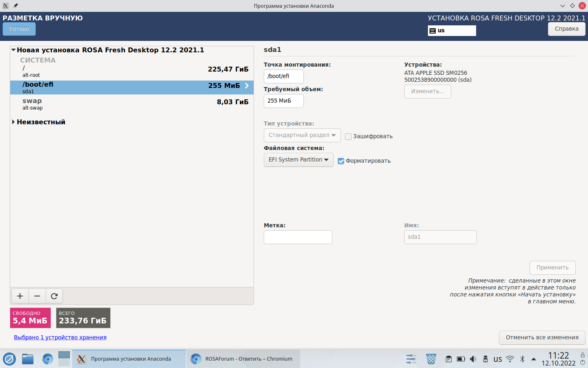Viewport: 588px width, 368px height.
Task: Open the Тип устройства dropdown
Action: [x=302, y=135]
